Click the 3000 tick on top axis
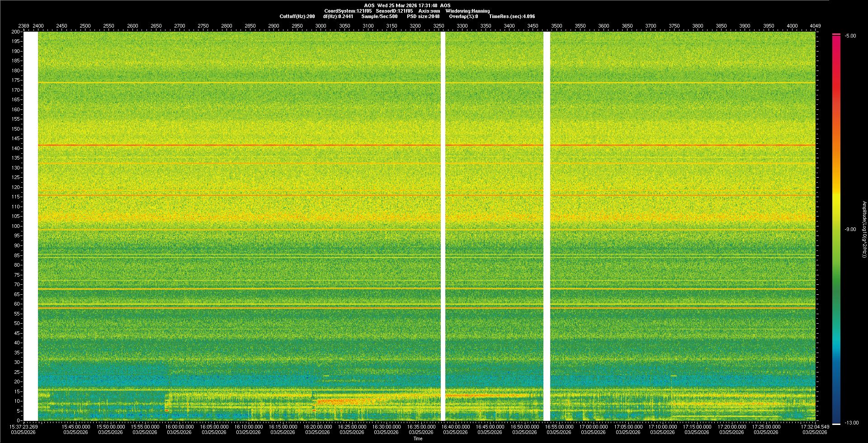 click(321, 26)
